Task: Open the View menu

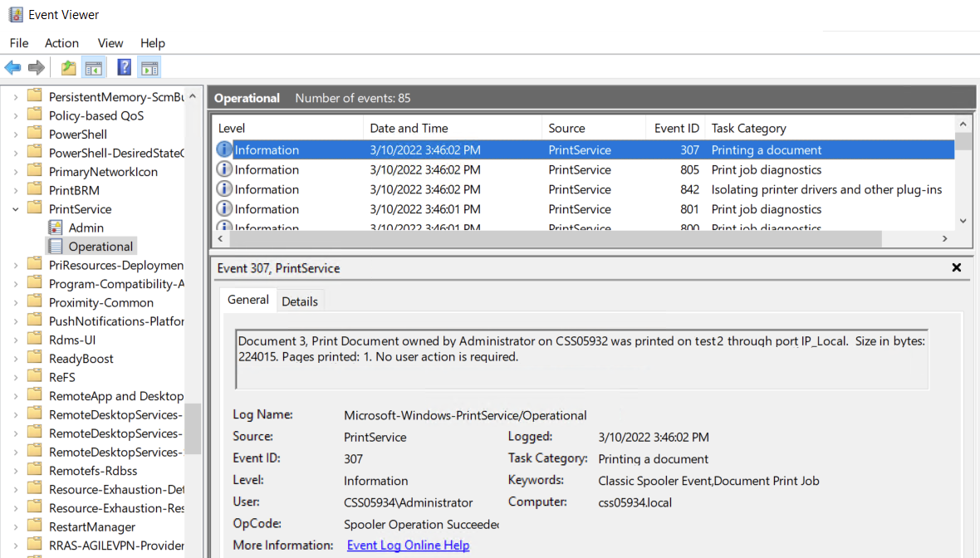Action: tap(110, 43)
